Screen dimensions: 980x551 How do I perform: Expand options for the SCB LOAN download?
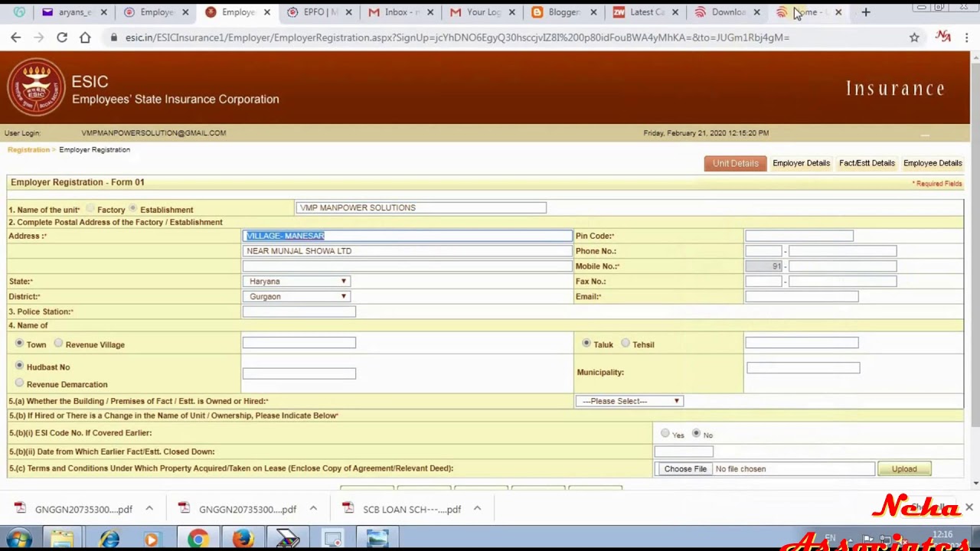click(x=477, y=508)
